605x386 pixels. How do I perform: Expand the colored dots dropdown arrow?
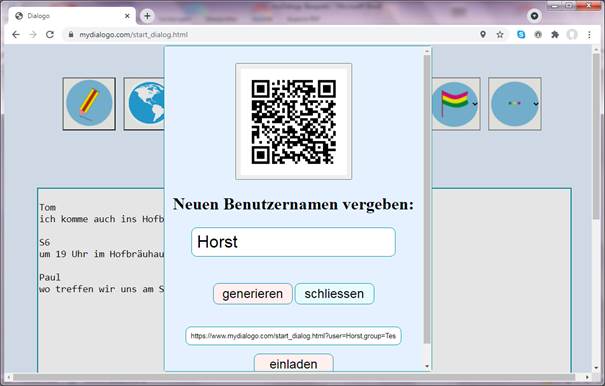536,103
